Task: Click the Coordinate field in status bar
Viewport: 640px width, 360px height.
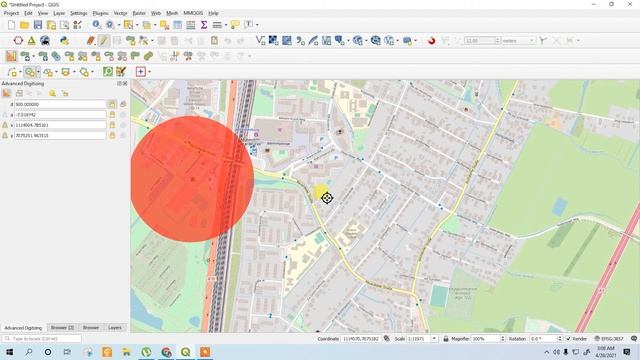Action: (x=360, y=339)
